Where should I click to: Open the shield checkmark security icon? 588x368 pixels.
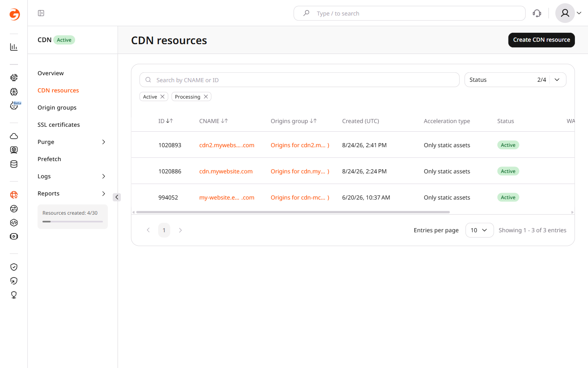14,267
